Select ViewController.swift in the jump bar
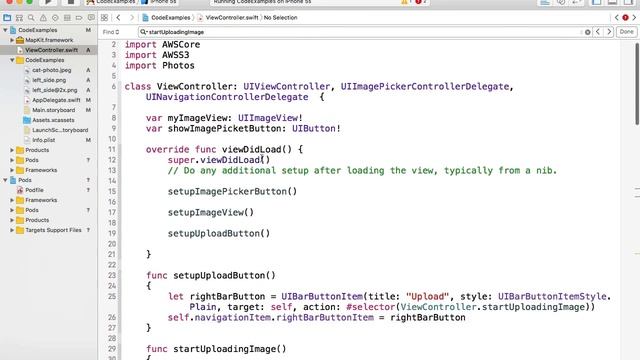640x360 pixels. pyautogui.click(x=228, y=18)
